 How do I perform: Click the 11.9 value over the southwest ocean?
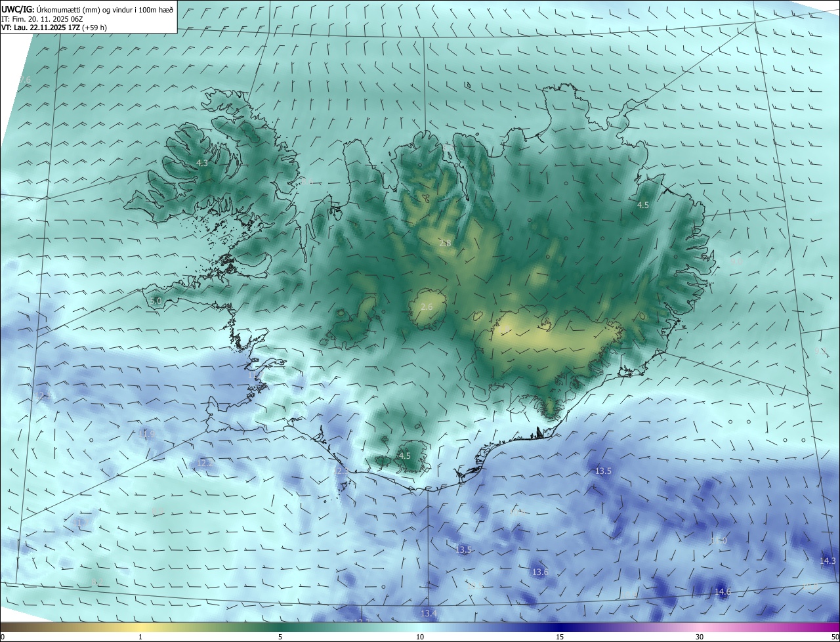147,433
